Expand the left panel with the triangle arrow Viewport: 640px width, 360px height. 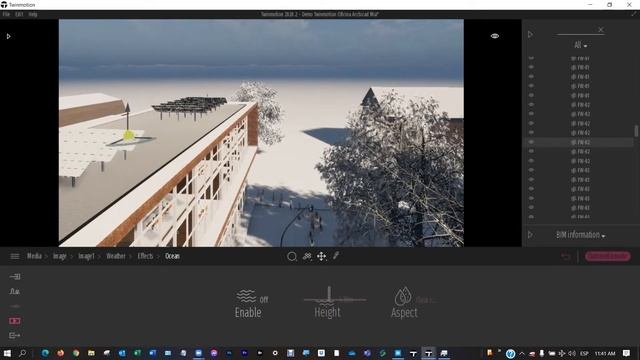pos(9,36)
